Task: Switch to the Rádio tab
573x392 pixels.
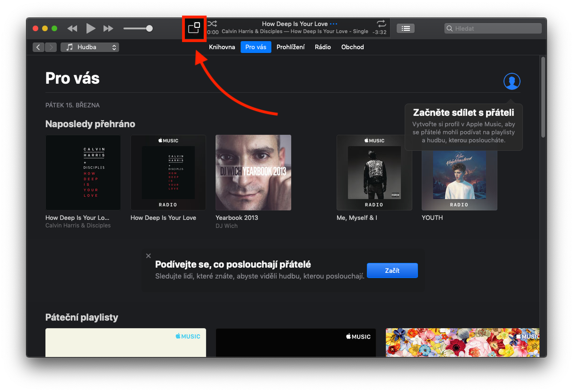Action: tap(323, 47)
